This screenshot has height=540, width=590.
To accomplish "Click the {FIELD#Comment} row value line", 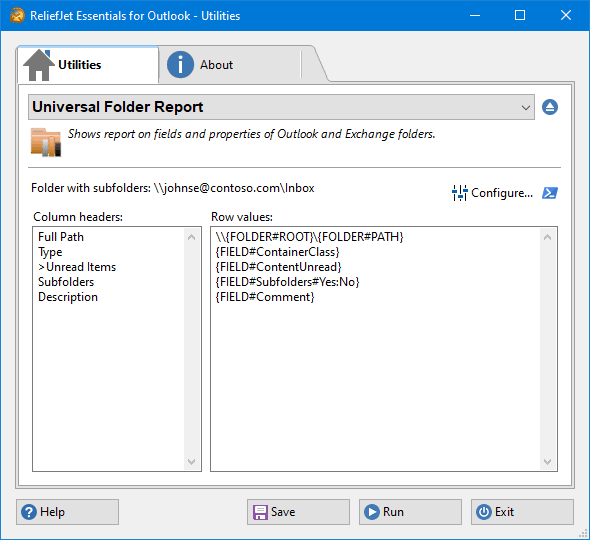I will 265,297.
